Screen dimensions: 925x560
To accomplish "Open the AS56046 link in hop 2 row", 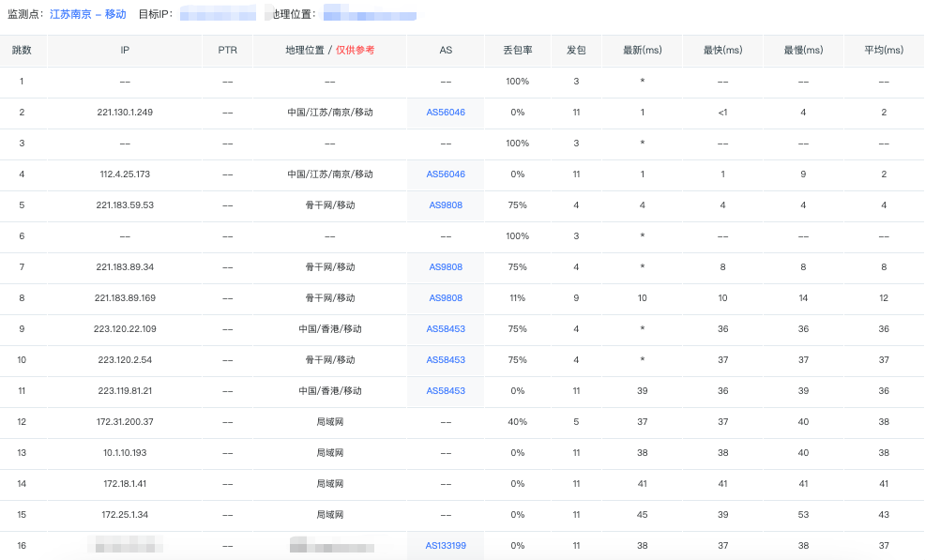I will (x=446, y=113).
